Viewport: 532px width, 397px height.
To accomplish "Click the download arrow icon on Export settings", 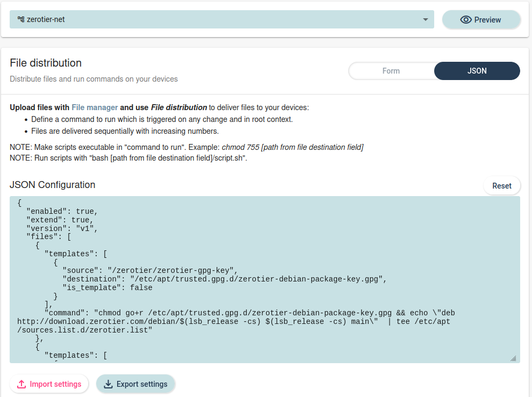I will point(108,384).
